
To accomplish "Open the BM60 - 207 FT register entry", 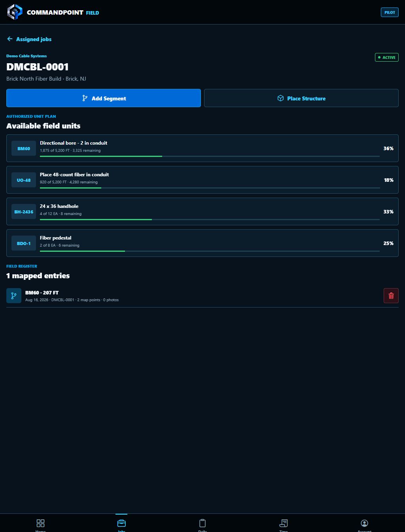I will [x=202, y=296].
